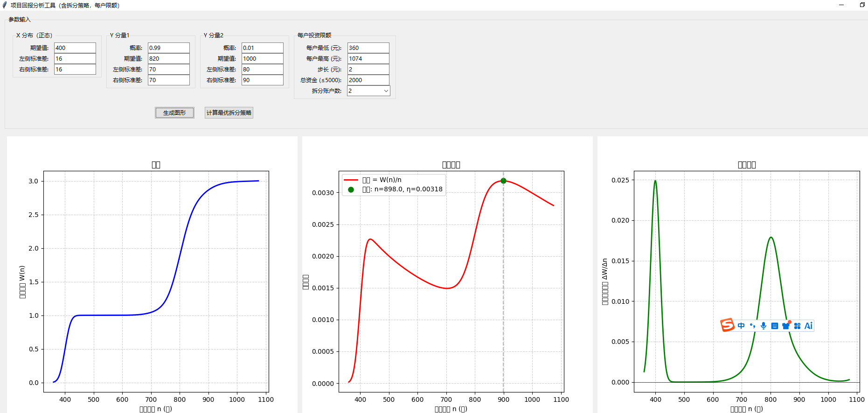The image size is (868, 413).
Task: Click the 参数输入 group label
Action: point(20,20)
